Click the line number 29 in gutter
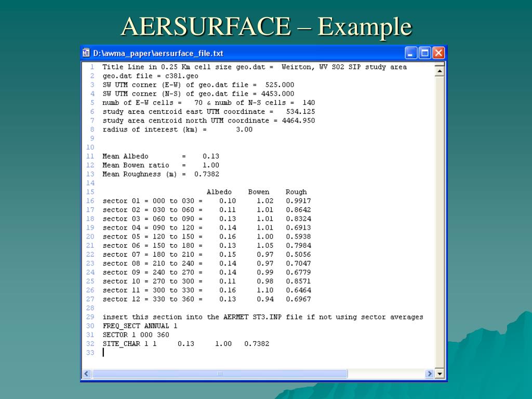 (x=90, y=317)
